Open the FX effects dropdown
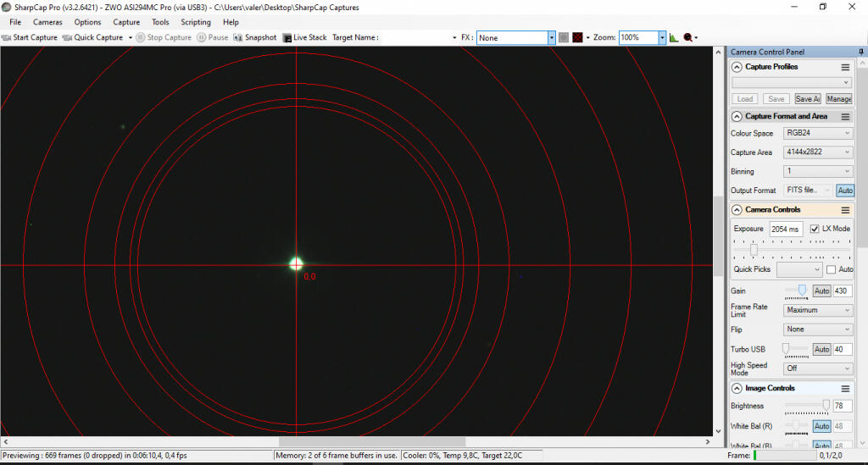Screen dimensions: 868x465 551,37
